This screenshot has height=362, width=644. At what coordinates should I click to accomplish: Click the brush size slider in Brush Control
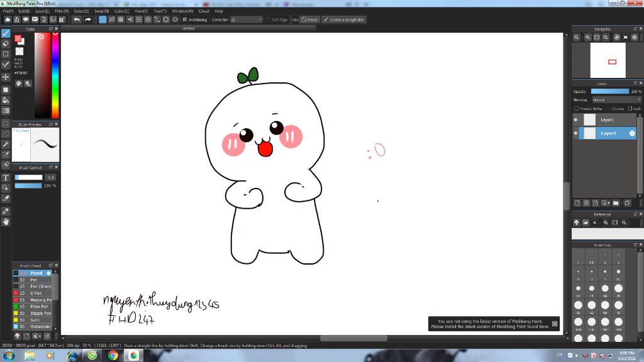tap(29, 178)
